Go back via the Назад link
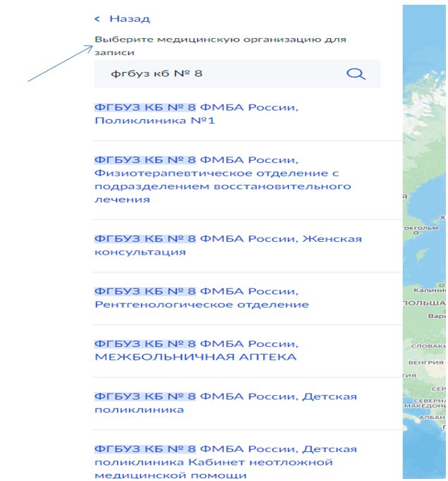 pyautogui.click(x=130, y=19)
